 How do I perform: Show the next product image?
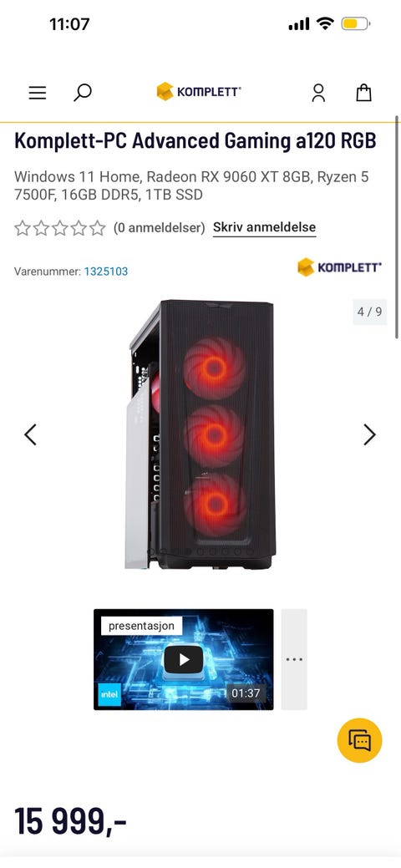pos(369,434)
